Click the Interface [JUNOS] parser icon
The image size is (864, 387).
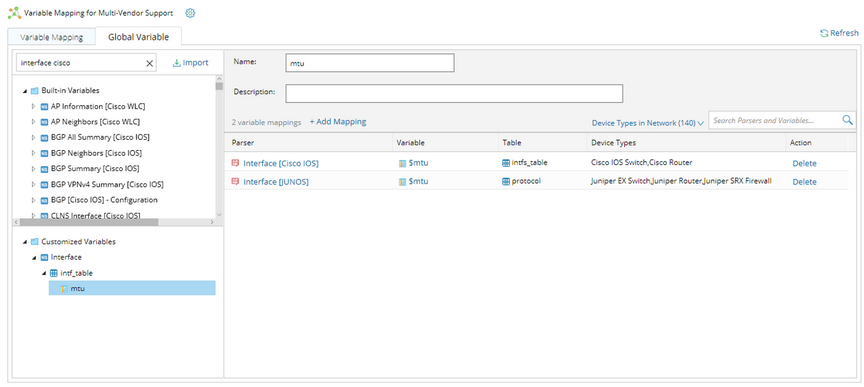tap(235, 181)
